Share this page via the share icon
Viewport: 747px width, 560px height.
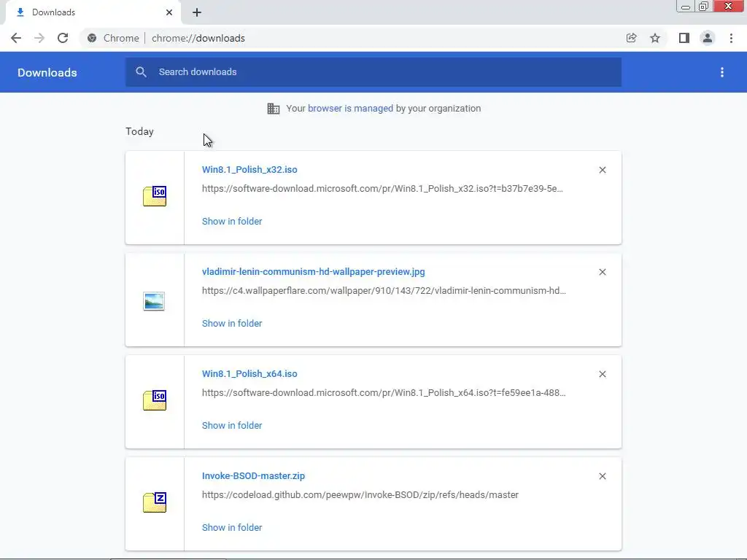point(631,38)
